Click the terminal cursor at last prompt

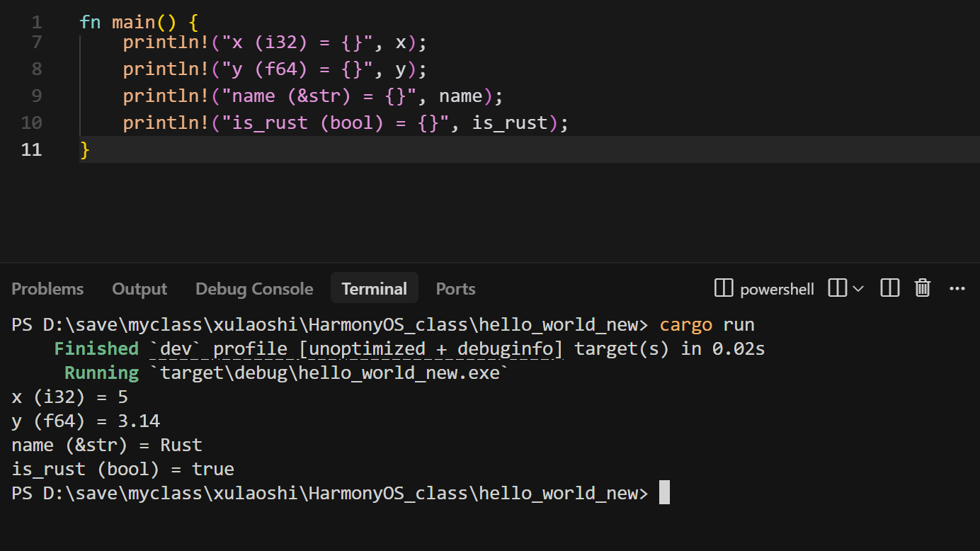click(664, 492)
